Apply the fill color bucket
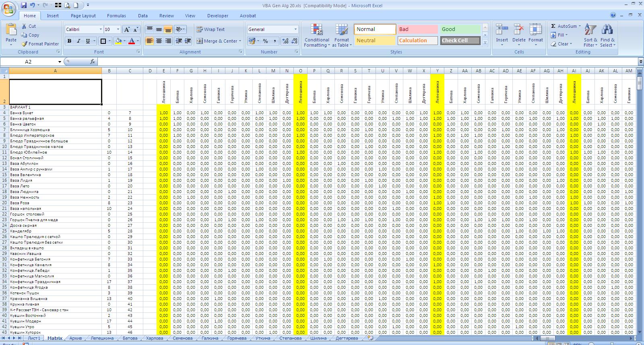 [118, 41]
